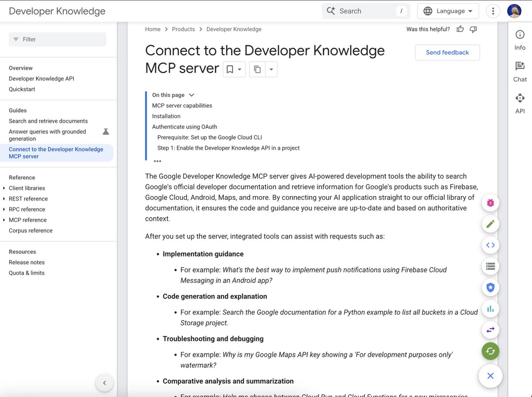
Task: Open the Info side panel
Action: [520, 40]
